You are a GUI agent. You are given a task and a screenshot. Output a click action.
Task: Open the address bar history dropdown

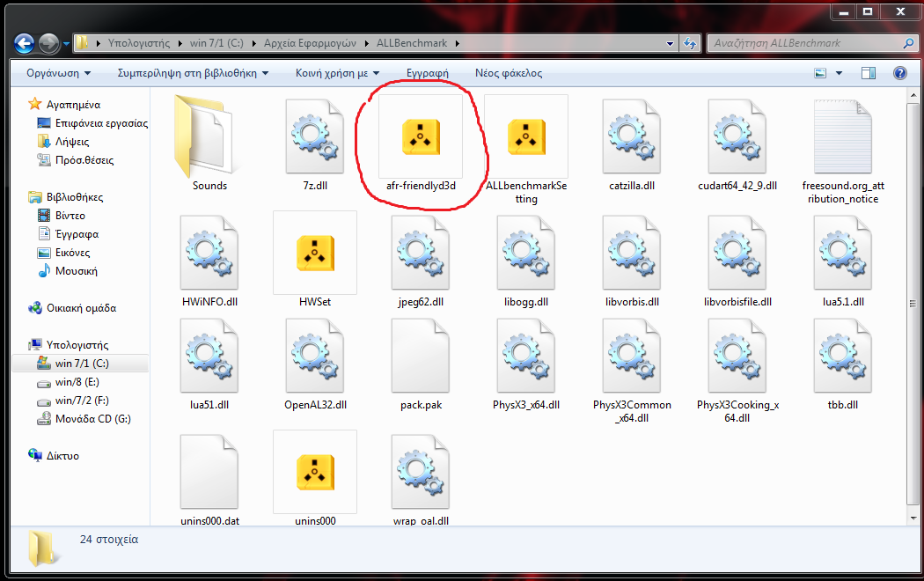(670, 43)
